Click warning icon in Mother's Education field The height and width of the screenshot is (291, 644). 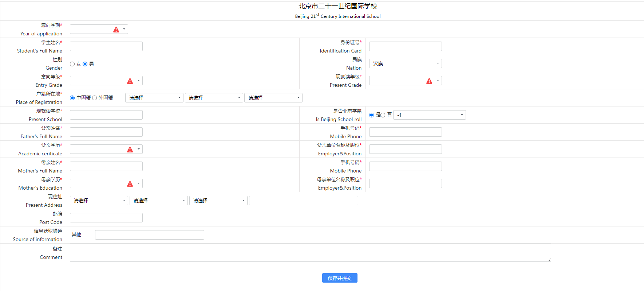[130, 184]
